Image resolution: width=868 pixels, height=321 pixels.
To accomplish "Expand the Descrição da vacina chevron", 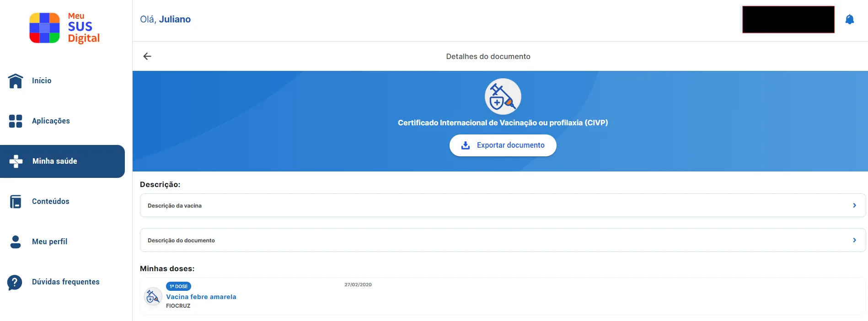I will 854,205.
